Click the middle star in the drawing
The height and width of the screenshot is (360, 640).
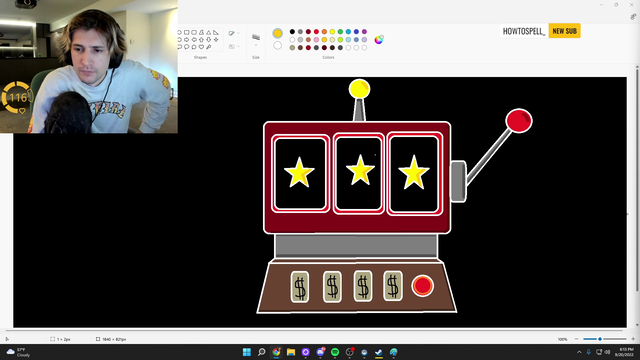[x=360, y=170]
